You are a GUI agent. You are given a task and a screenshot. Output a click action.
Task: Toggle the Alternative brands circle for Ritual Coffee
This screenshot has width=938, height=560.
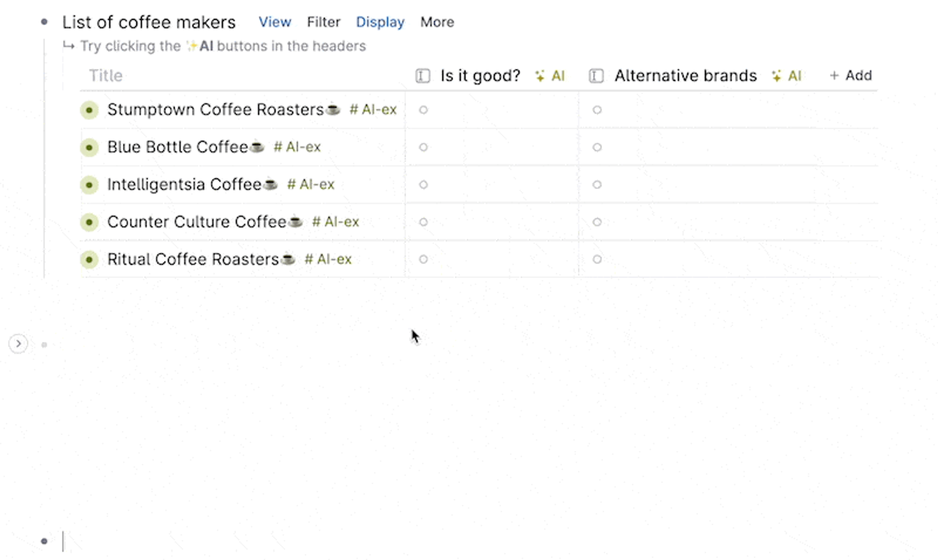597,259
